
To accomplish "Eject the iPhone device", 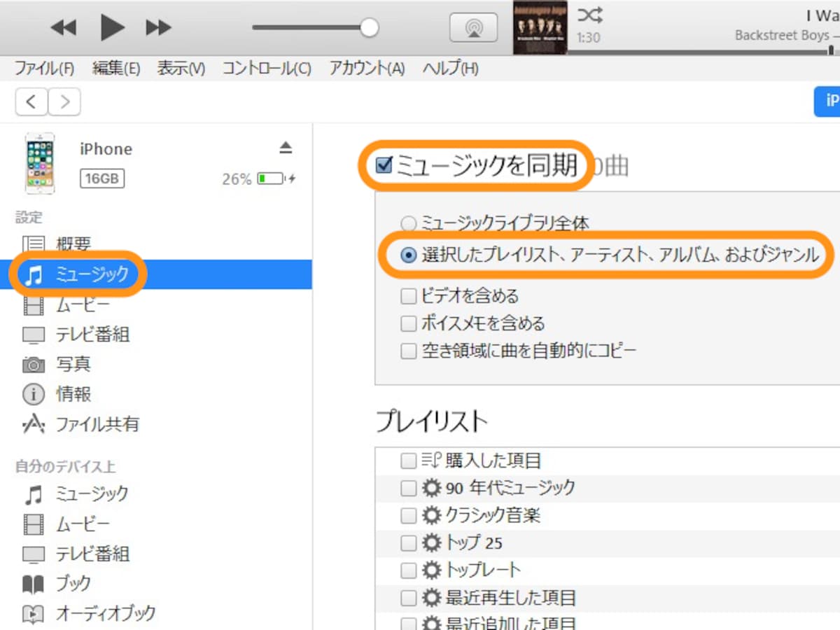I will click(286, 148).
